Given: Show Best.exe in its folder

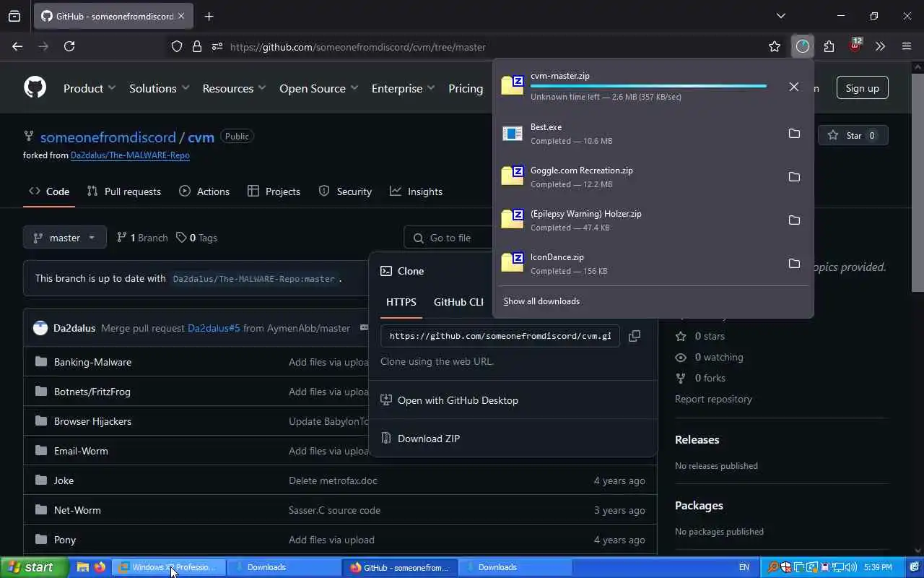Looking at the screenshot, I should [794, 134].
